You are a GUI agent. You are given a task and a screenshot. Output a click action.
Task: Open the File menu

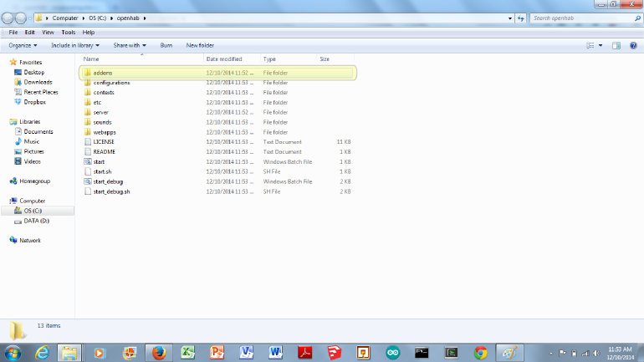(x=13, y=33)
